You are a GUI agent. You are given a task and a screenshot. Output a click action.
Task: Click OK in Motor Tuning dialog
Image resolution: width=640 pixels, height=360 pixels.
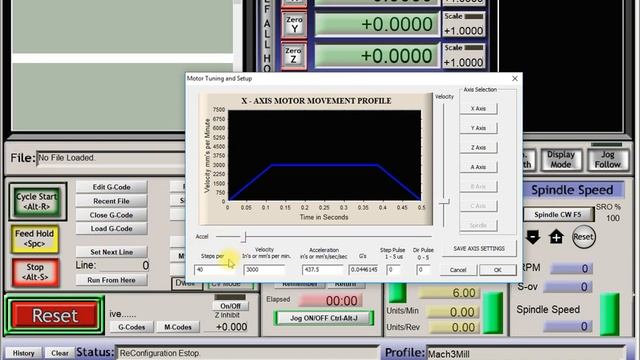click(498, 270)
